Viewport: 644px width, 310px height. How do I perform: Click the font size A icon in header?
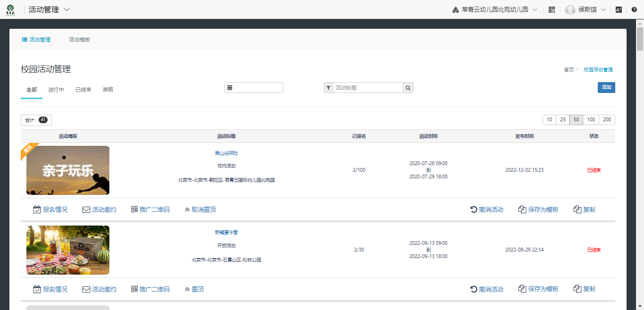[619, 9]
